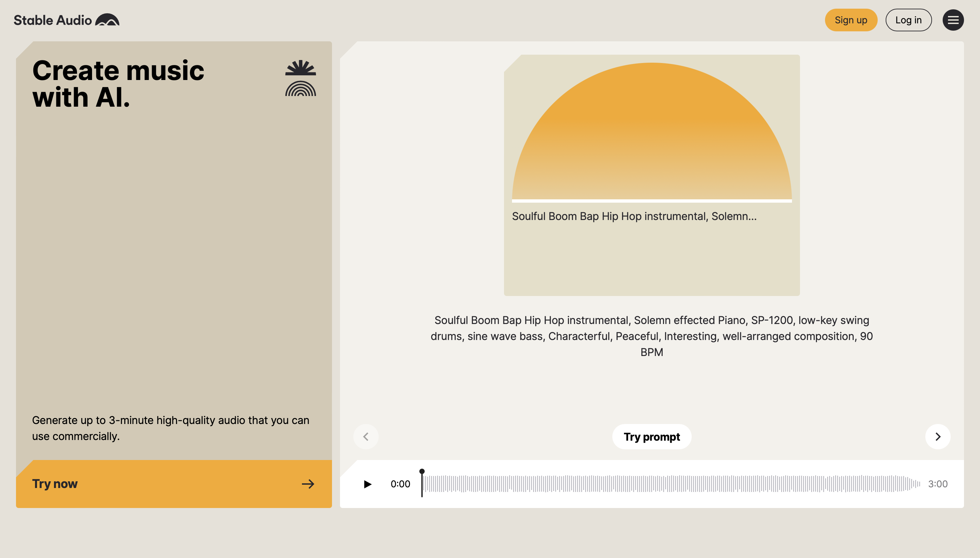Click the Try now arrow icon
Screen dimensions: 980x558
(x=308, y=484)
